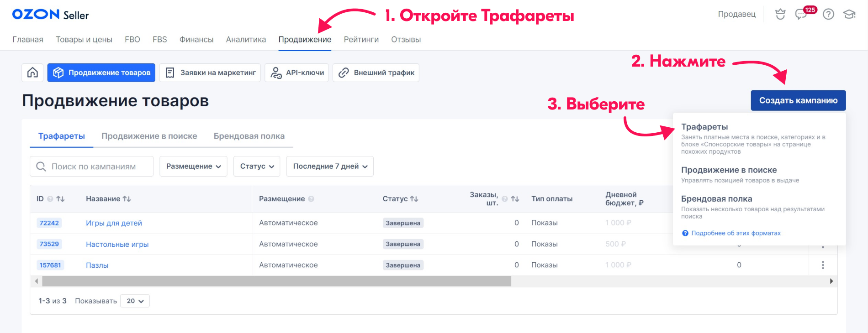Open Главная menu item
868x333 pixels.
tap(28, 40)
